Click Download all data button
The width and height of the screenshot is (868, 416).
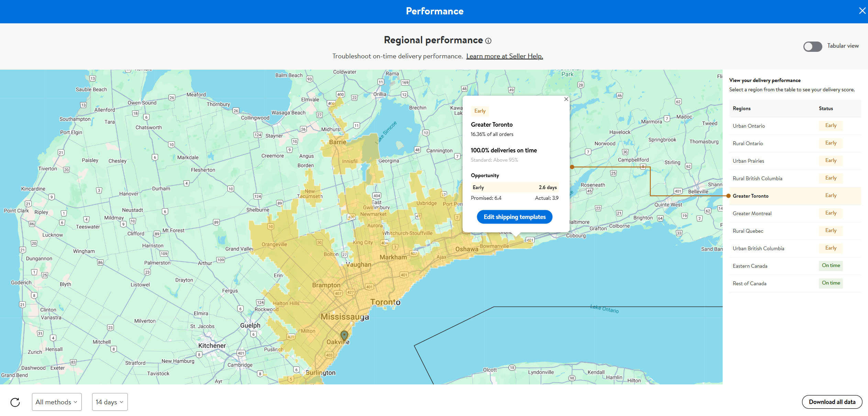point(832,402)
